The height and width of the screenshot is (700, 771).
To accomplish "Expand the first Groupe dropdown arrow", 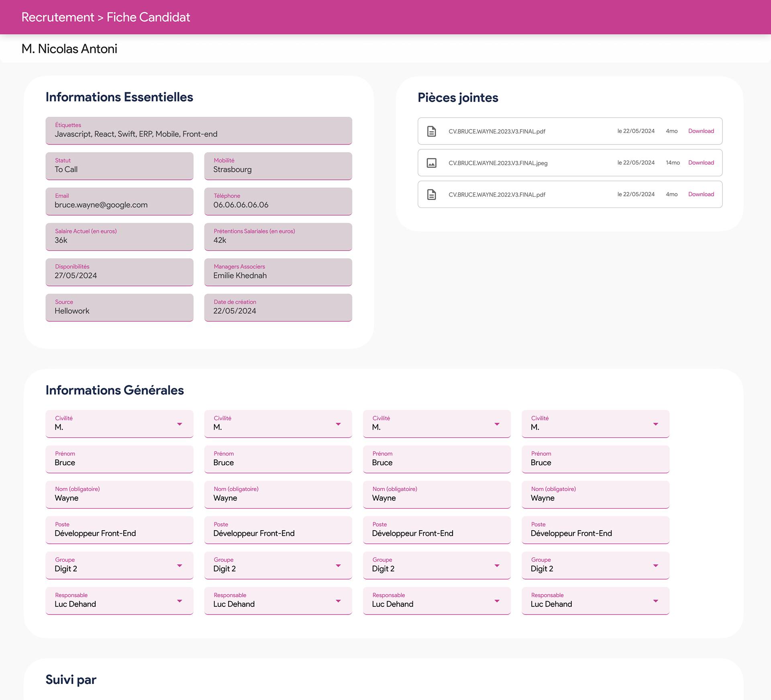I will (179, 566).
